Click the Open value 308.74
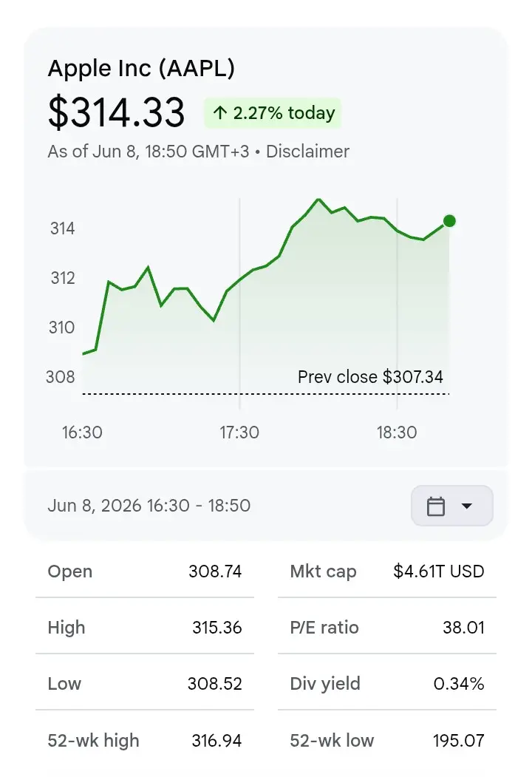This screenshot has width=532, height=777. [215, 571]
